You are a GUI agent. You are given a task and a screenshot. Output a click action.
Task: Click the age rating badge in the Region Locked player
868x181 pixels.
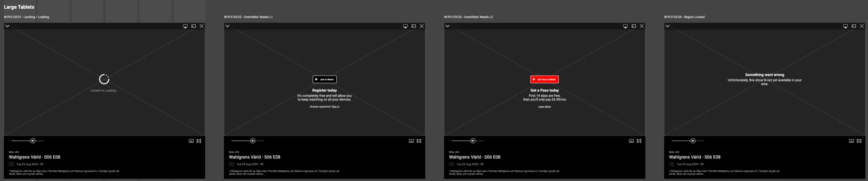672,164
